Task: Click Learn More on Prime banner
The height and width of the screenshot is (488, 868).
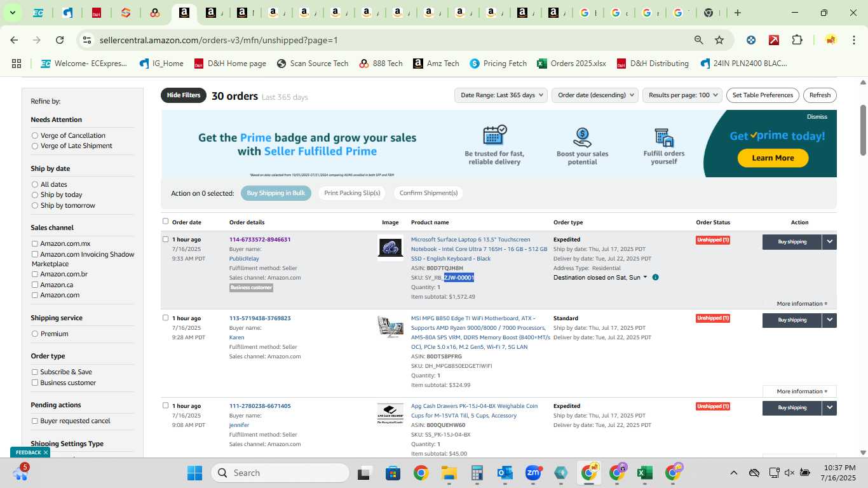Action: pos(773,158)
